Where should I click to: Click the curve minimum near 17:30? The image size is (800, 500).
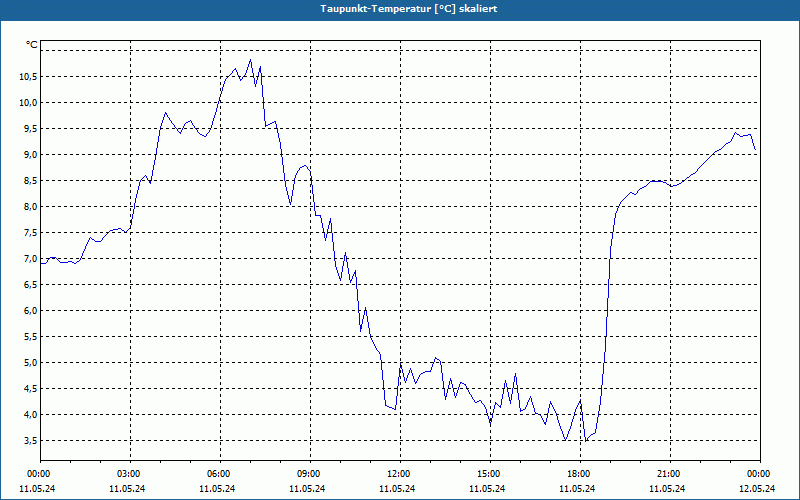565,440
